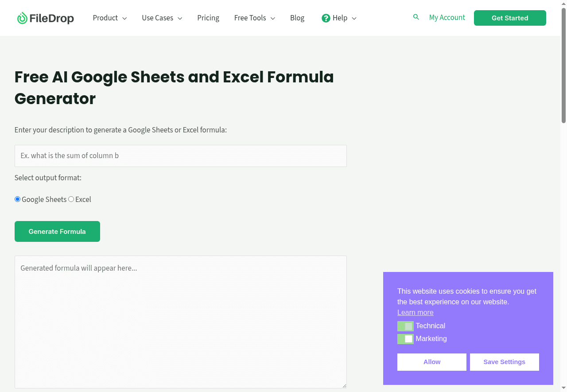Select the Excel output format
Viewport: 567px width, 392px height.
click(x=71, y=199)
